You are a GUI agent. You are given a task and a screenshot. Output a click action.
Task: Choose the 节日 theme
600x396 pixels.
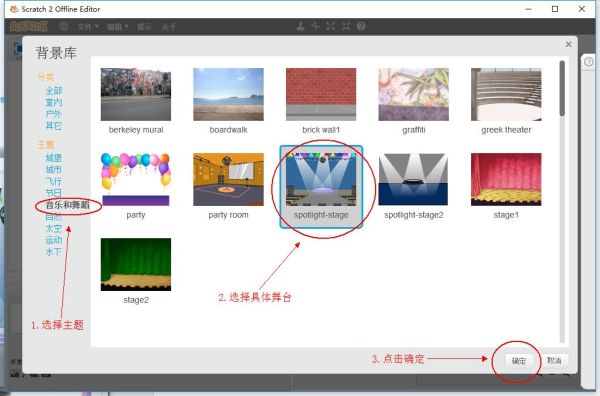(x=54, y=193)
